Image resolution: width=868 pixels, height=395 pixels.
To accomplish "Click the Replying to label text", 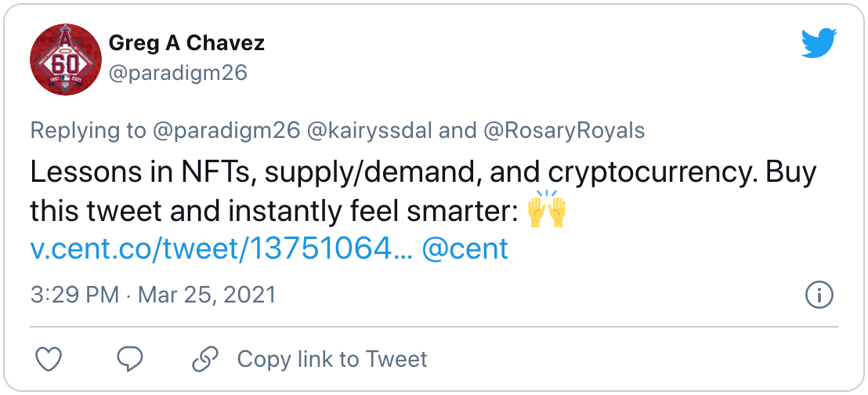I will (86, 131).
